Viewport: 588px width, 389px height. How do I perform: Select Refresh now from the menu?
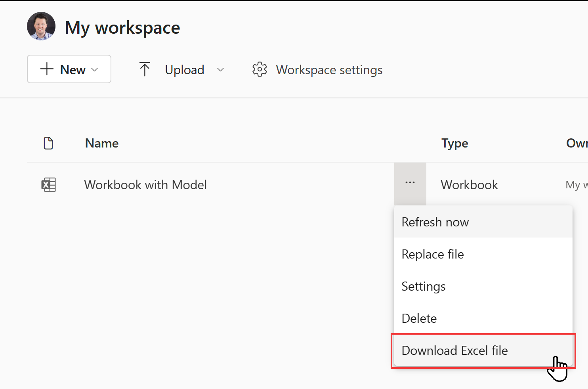(435, 222)
